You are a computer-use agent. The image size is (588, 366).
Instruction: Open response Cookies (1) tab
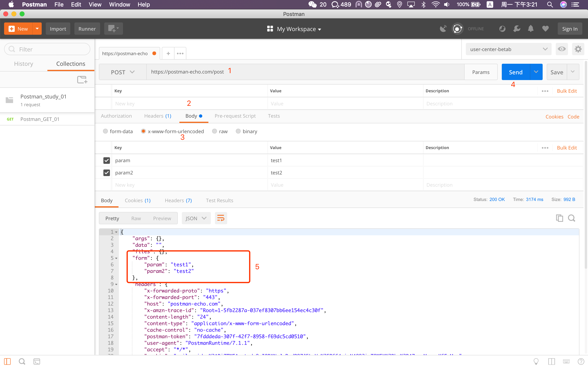(137, 201)
